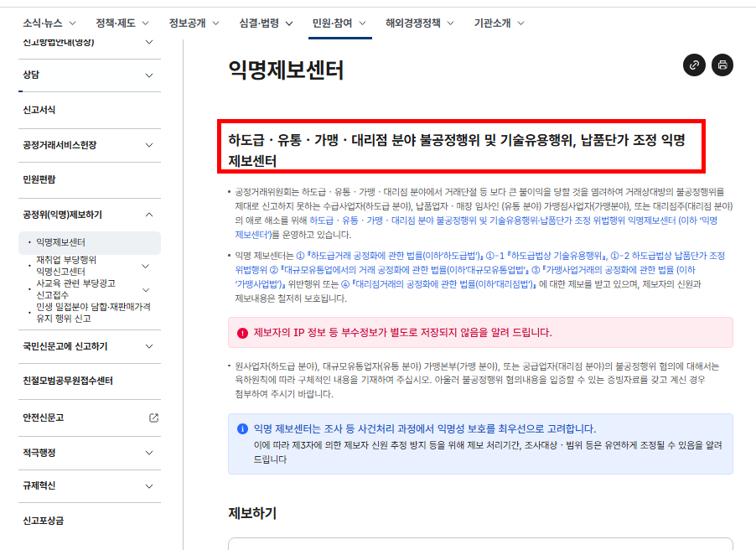Expand 재취업 부당행위 익명신고센터 chevron
Screen dimensions: 756x550
coord(146,267)
